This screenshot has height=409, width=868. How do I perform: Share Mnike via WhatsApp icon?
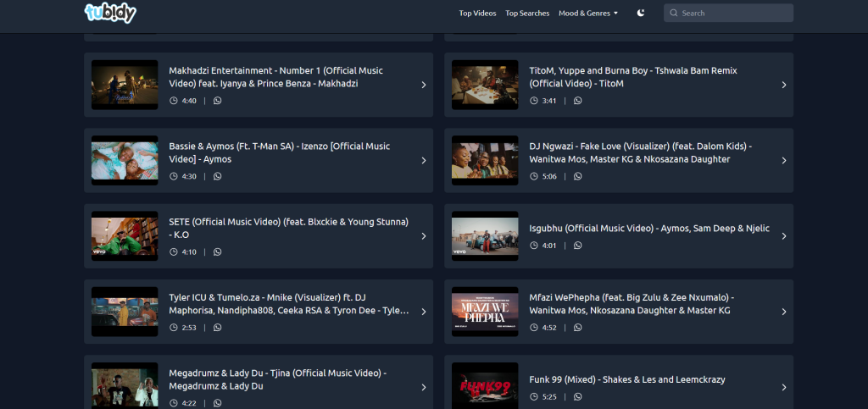coord(218,328)
